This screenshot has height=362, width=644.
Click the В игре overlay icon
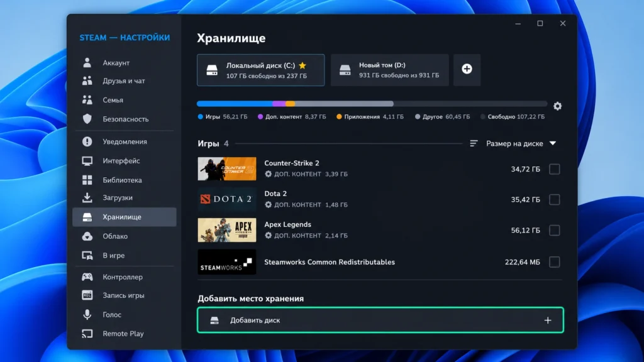pos(87,255)
